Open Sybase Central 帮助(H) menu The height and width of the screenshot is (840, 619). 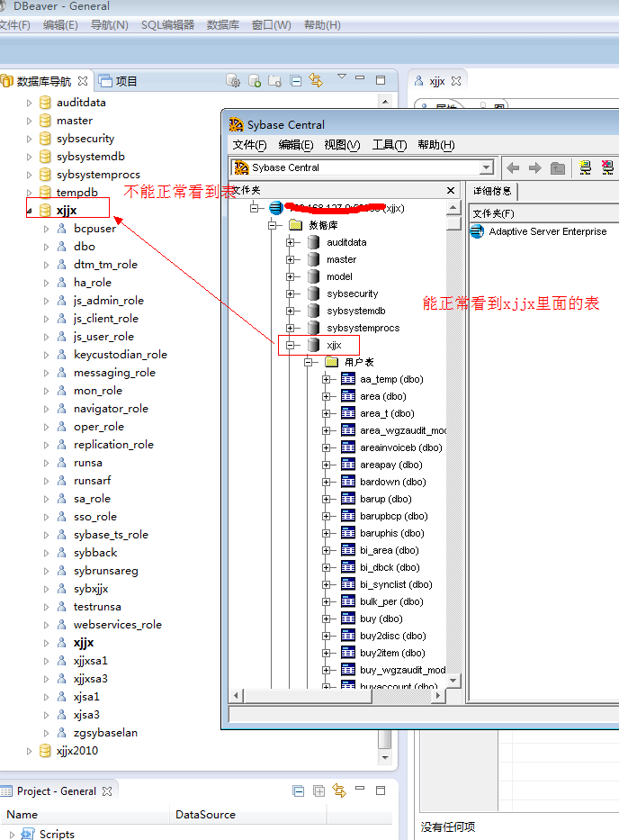click(436, 145)
